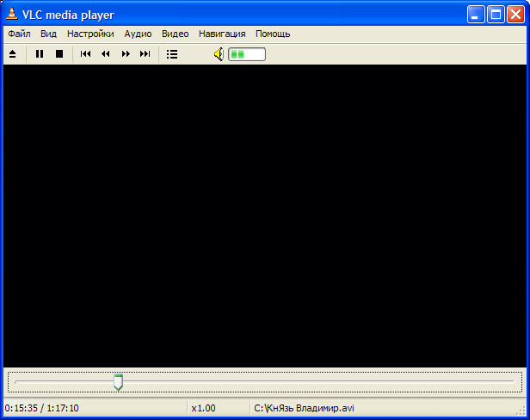This screenshot has height=420, width=530.
Task: Maximize the VLC media player window
Action: pyautogui.click(x=496, y=15)
